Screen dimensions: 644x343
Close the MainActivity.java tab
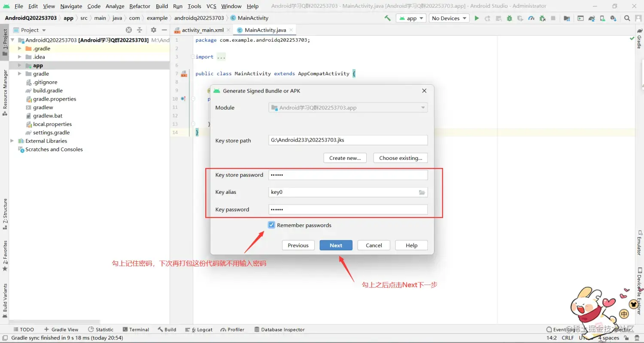click(291, 30)
